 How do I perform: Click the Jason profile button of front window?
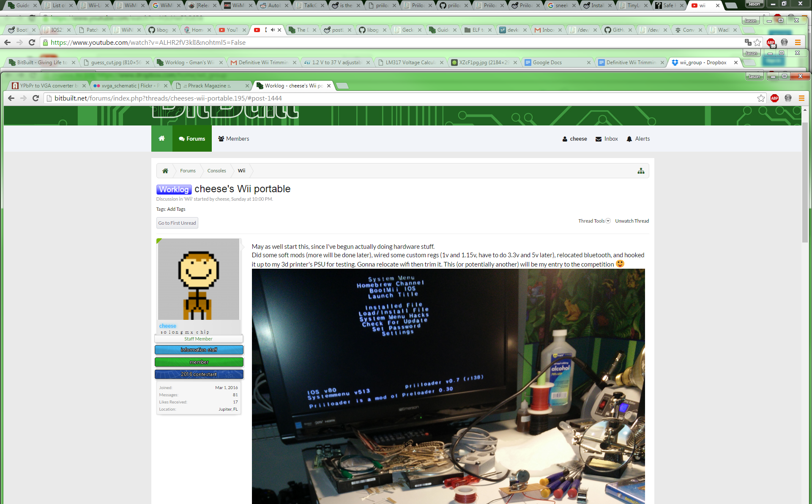tap(754, 76)
